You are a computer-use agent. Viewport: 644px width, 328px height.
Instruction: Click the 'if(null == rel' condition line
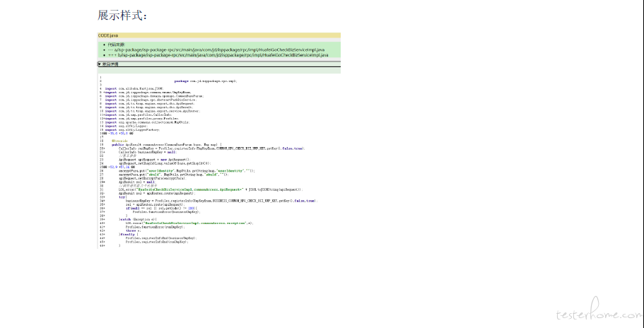(x=162, y=208)
